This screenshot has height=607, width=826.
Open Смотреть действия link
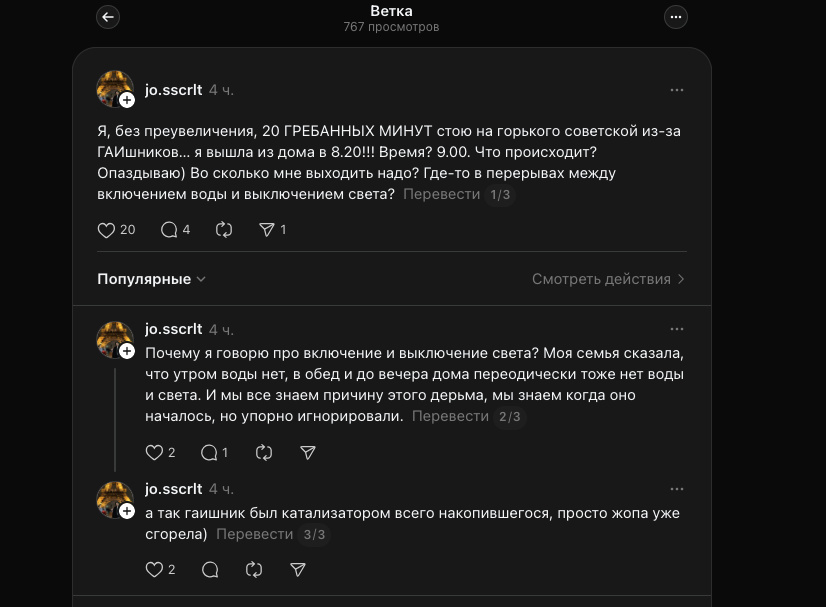pos(608,279)
